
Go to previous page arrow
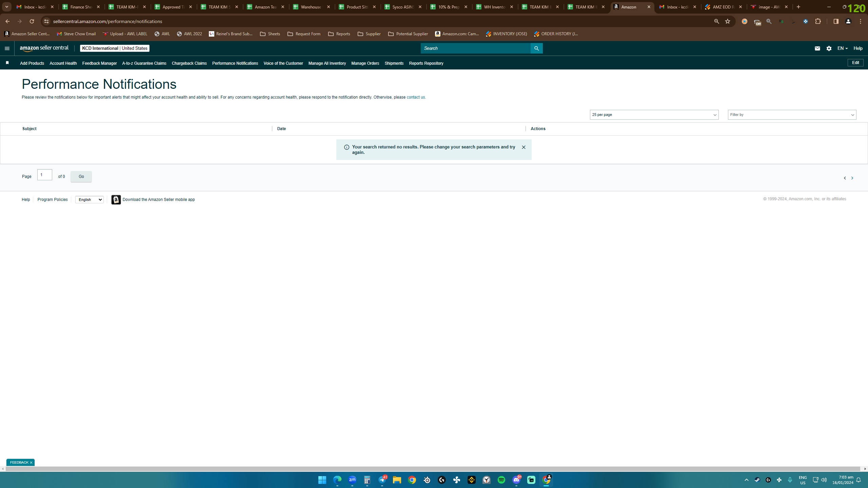tap(845, 178)
